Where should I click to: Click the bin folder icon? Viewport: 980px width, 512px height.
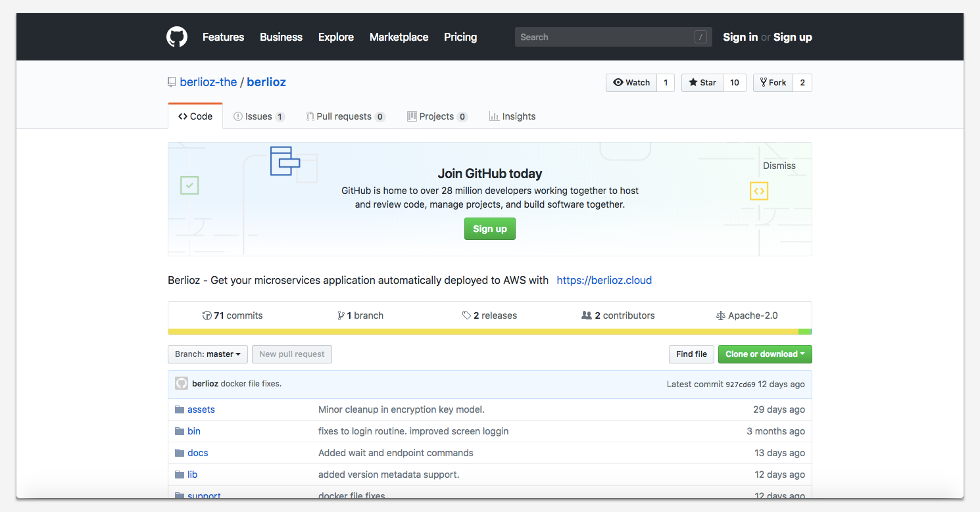180,431
